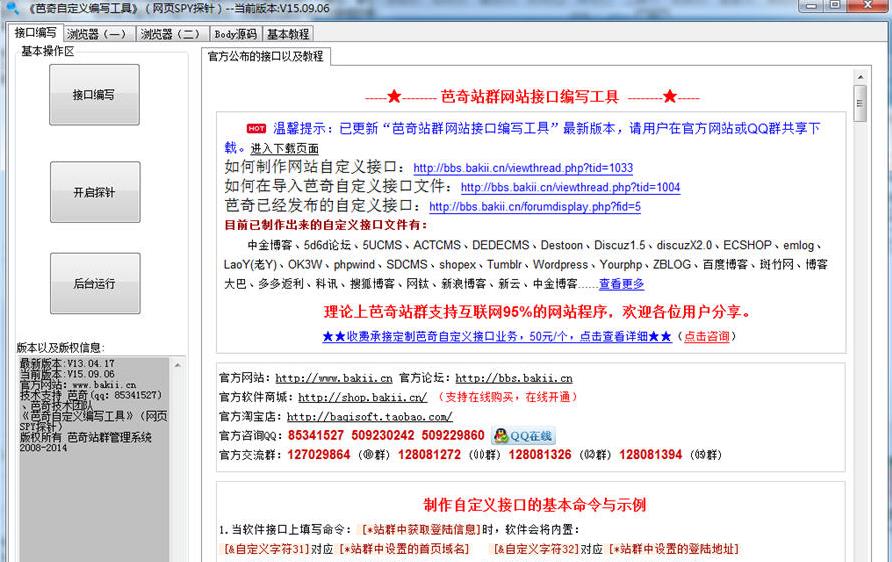Viewport: 892px width, 562px height.
Task: Click the 进入下载页面 link
Action: coord(285,149)
